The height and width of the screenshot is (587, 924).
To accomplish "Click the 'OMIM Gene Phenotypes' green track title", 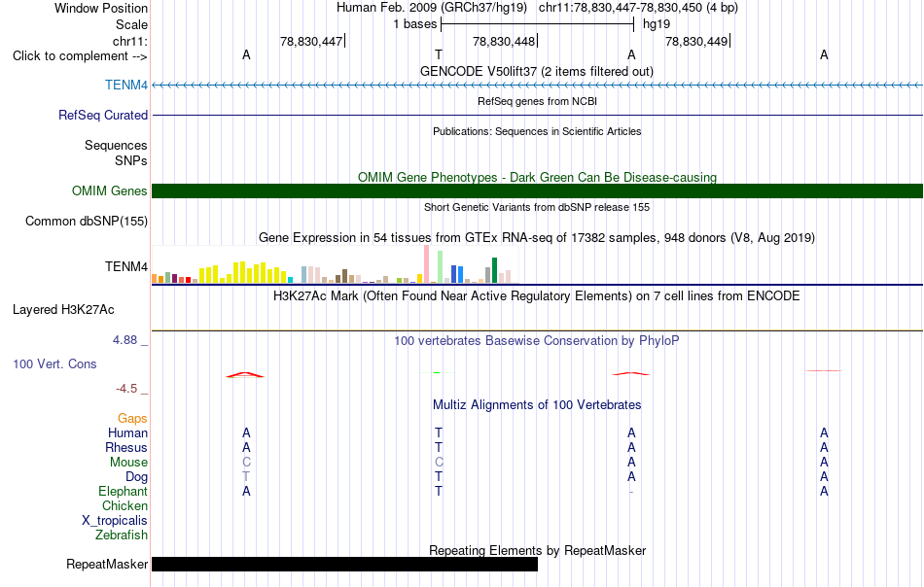I will pyautogui.click(x=537, y=177).
